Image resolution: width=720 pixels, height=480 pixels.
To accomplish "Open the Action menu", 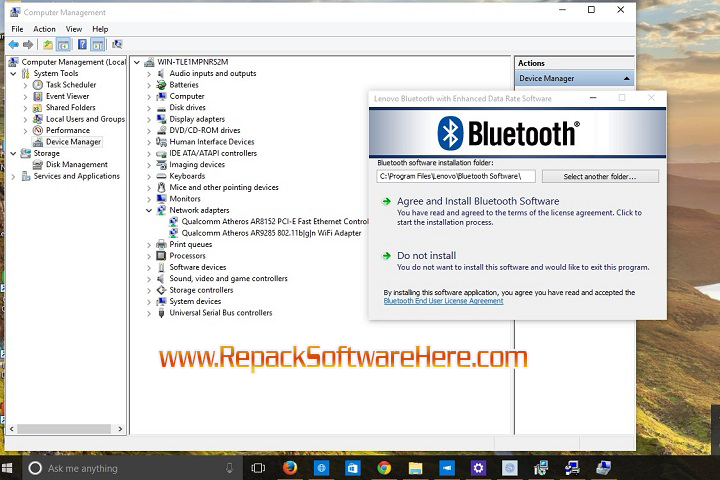I will pos(44,29).
